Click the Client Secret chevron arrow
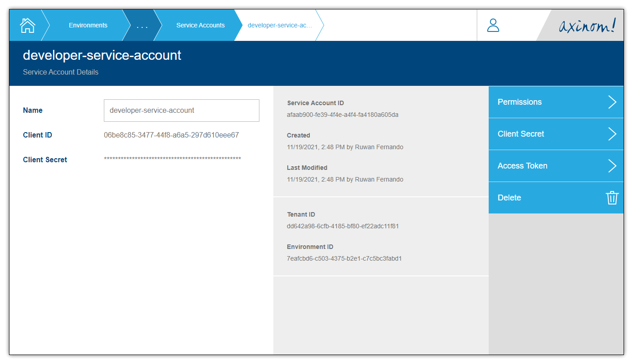 [612, 134]
